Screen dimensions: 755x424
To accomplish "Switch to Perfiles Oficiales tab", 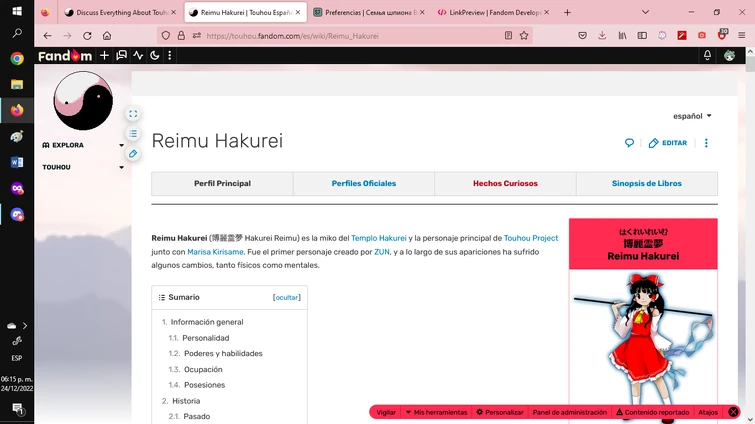I will pyautogui.click(x=364, y=183).
